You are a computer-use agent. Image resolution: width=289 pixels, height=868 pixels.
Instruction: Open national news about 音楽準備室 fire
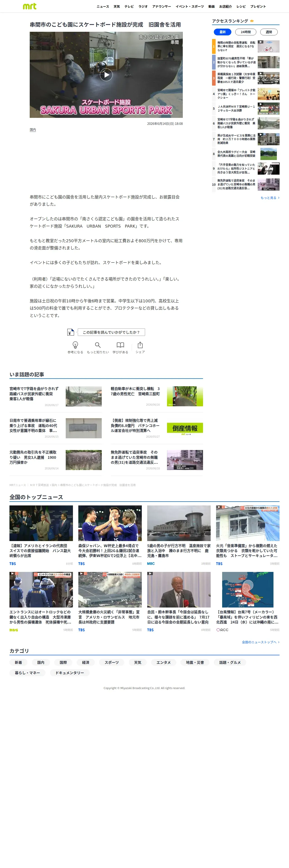coord(248,550)
